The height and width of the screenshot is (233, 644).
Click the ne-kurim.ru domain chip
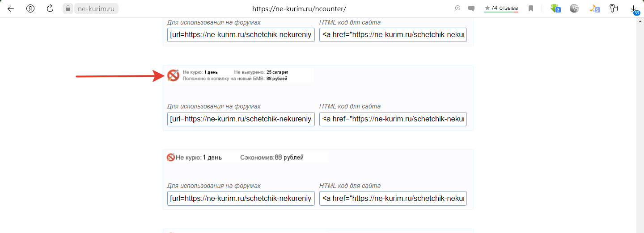point(96,8)
